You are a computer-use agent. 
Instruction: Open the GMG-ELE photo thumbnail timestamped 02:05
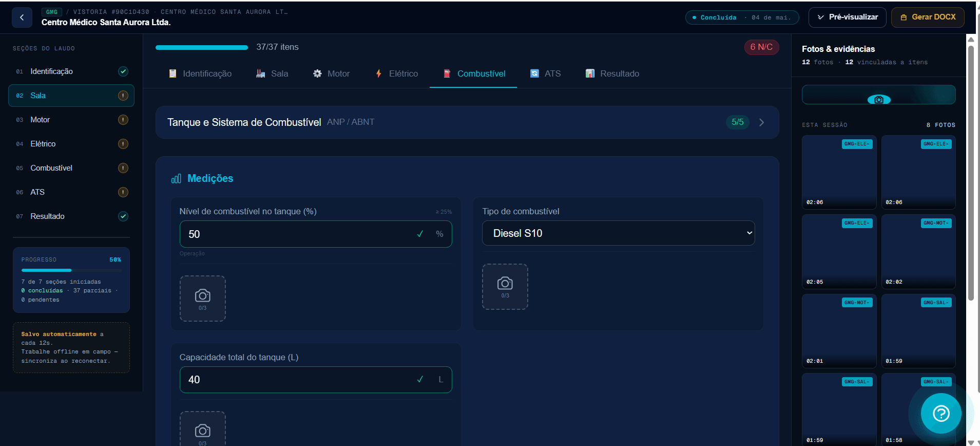pos(839,252)
